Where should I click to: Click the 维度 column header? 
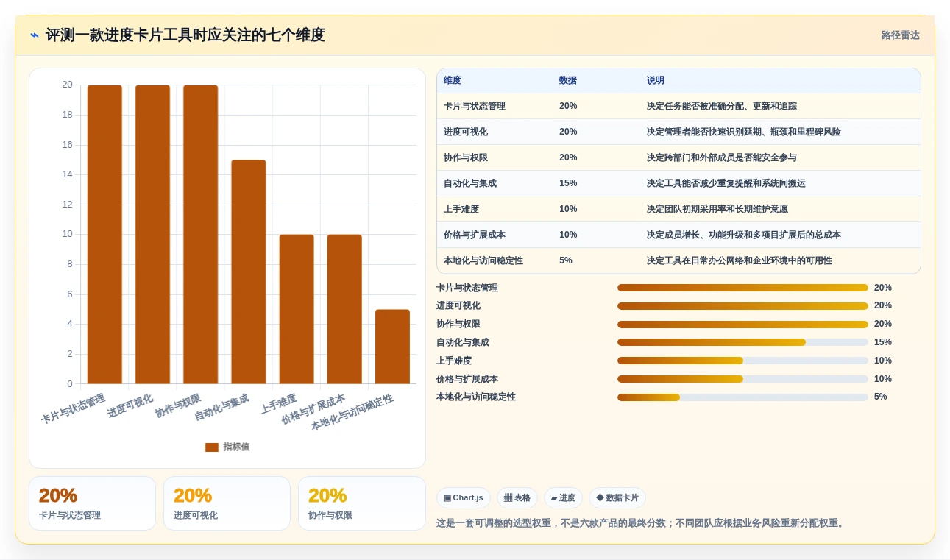pos(453,80)
